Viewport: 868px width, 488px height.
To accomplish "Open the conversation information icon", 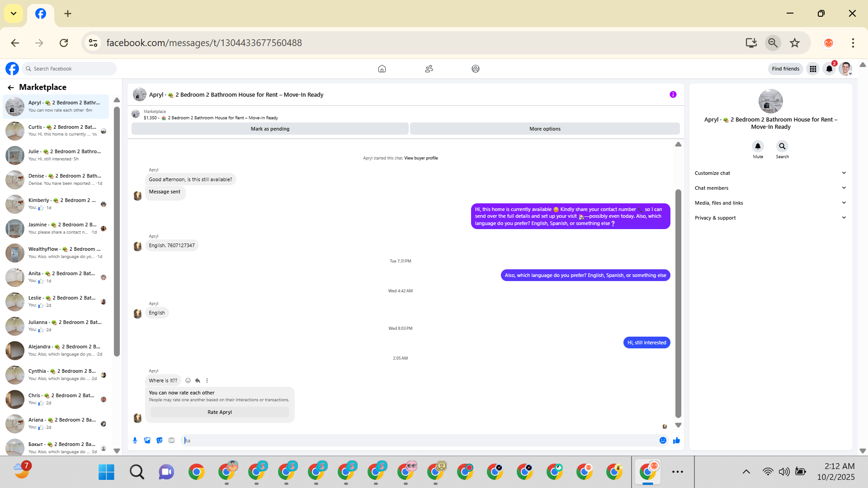I will (x=673, y=94).
